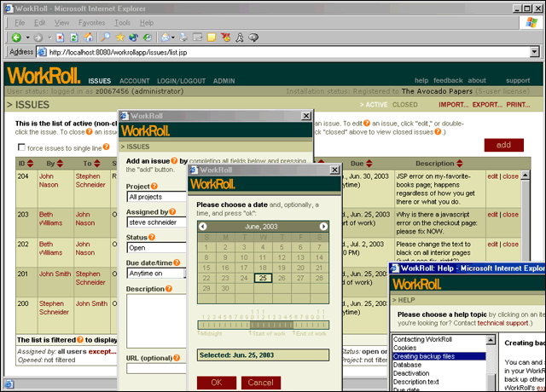Viewport: 546px width, 392px height.
Task: Click the help icon beside Project label
Action: coord(154,186)
